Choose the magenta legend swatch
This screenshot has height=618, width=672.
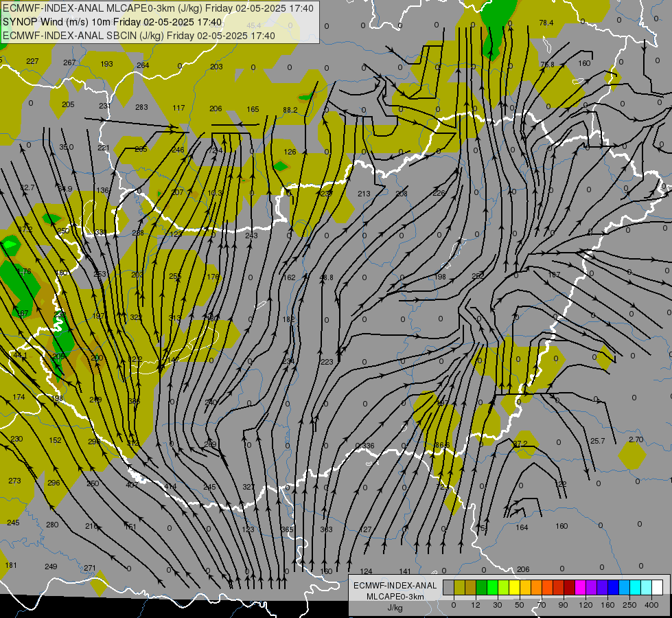[580, 587]
